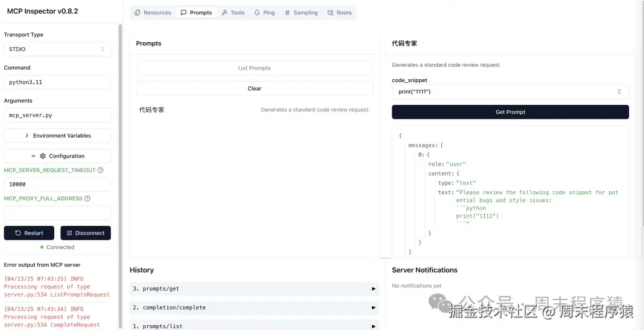Expand history entry 3. prompts/get

254,288
